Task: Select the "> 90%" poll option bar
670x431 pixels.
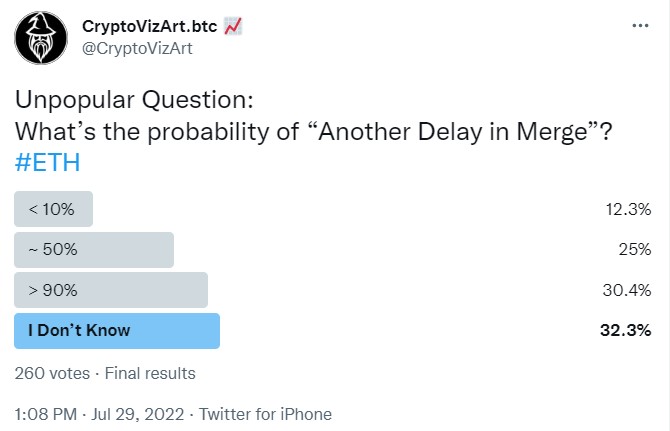Action: (110, 290)
